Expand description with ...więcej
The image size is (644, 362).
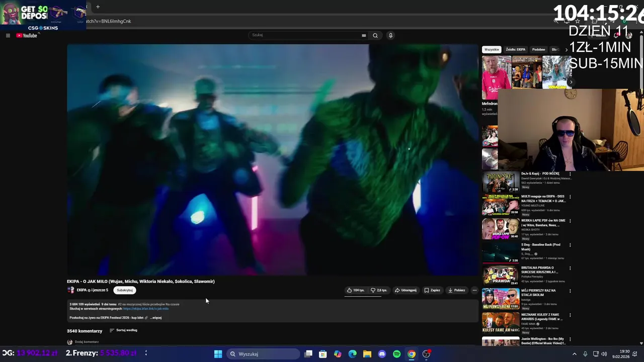click(156, 318)
